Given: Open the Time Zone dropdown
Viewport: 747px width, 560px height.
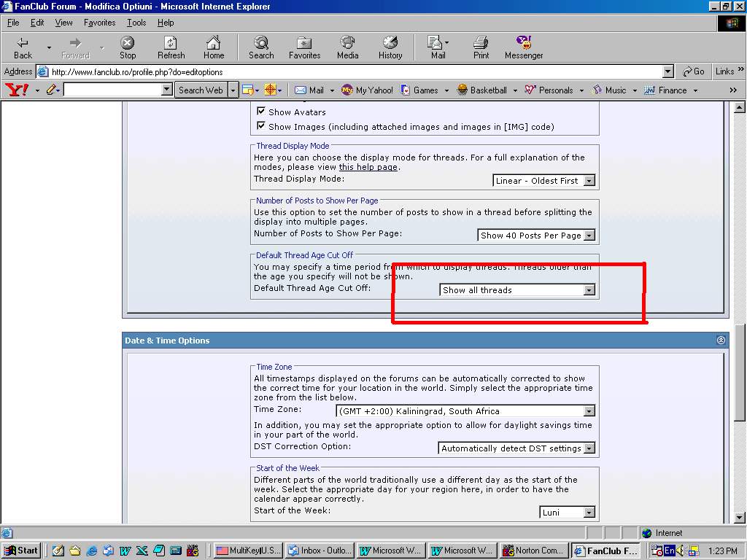Looking at the screenshot, I should [465, 411].
